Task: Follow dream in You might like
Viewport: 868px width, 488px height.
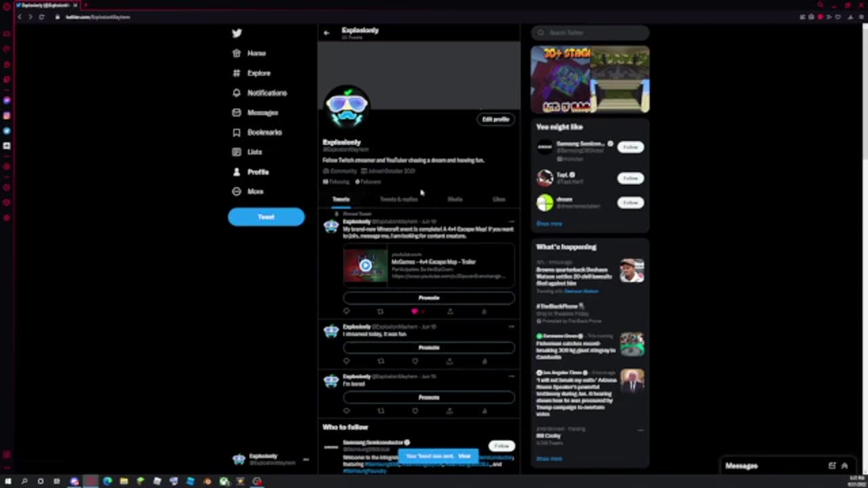Action: pos(630,203)
